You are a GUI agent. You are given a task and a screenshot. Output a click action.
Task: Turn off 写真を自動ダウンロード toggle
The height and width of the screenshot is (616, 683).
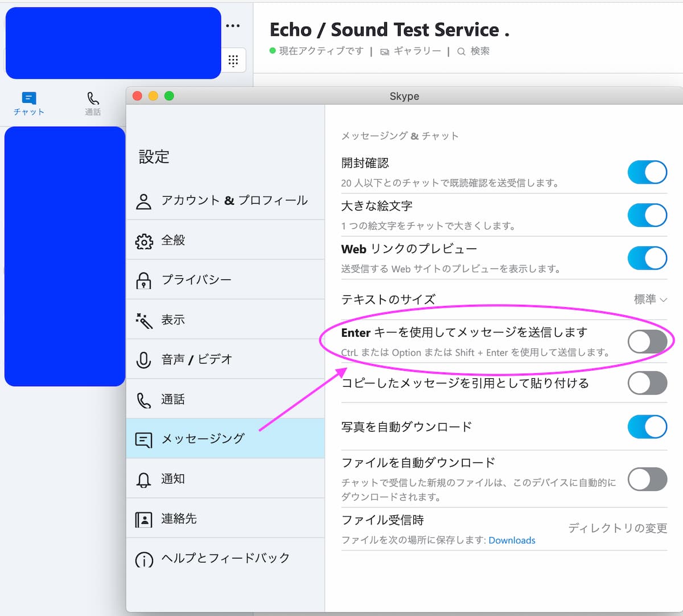click(x=647, y=427)
